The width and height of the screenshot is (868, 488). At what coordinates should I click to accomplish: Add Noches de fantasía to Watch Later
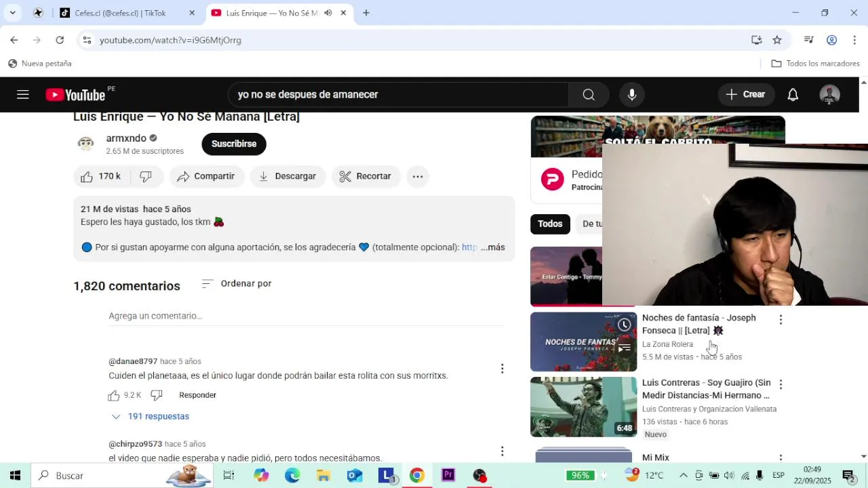click(624, 325)
